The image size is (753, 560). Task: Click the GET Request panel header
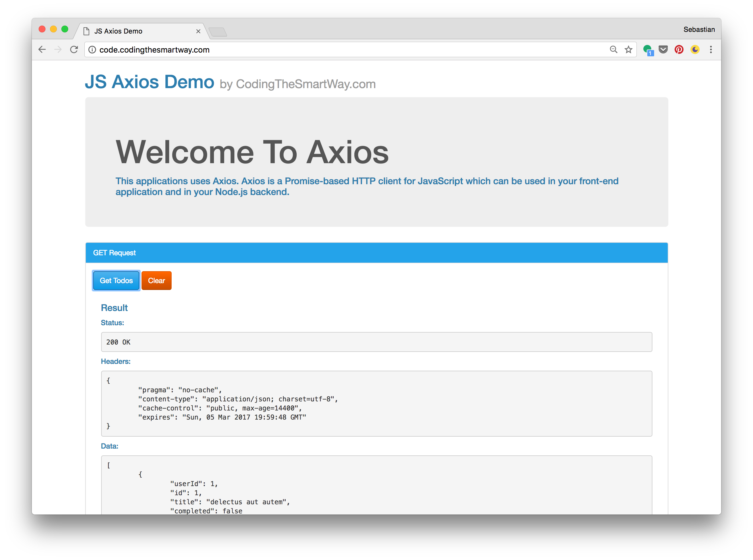point(115,252)
